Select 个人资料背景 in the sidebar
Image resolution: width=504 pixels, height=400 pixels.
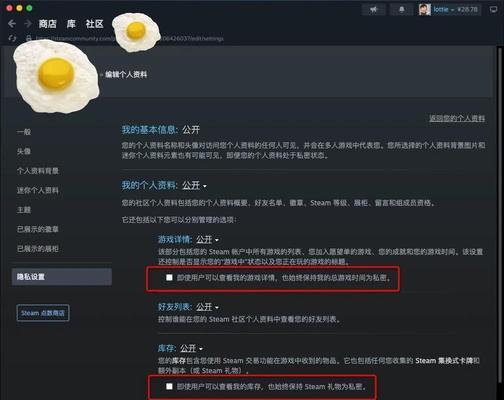(38, 171)
